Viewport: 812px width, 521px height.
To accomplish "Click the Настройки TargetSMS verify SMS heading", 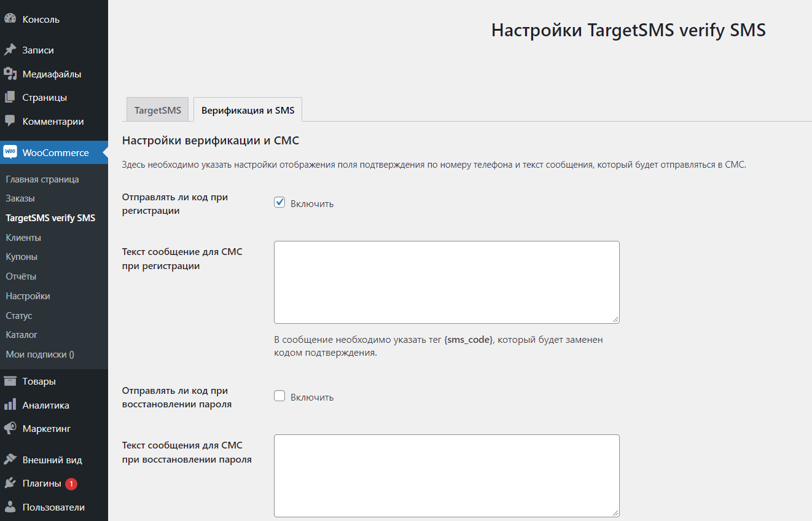I will pyautogui.click(x=628, y=30).
